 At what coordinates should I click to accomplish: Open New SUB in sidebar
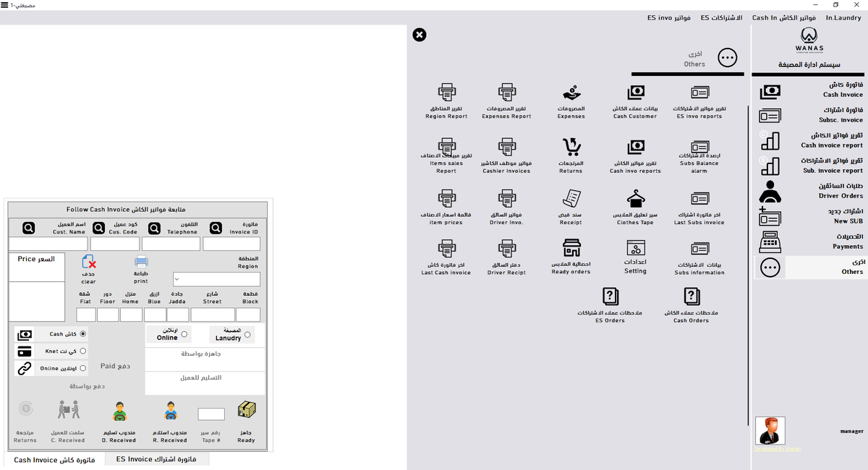pyautogui.click(x=810, y=216)
